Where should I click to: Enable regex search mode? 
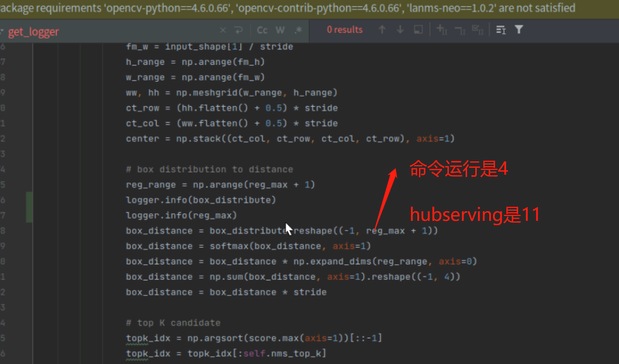point(298,29)
